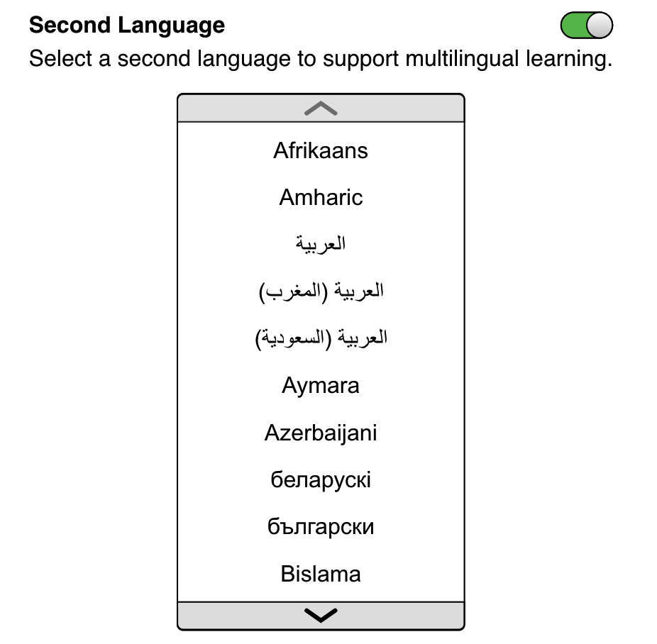This screenshot has height=644, width=657.
Task: Click the bottom scroll bar of the picker
Action: [x=321, y=614]
